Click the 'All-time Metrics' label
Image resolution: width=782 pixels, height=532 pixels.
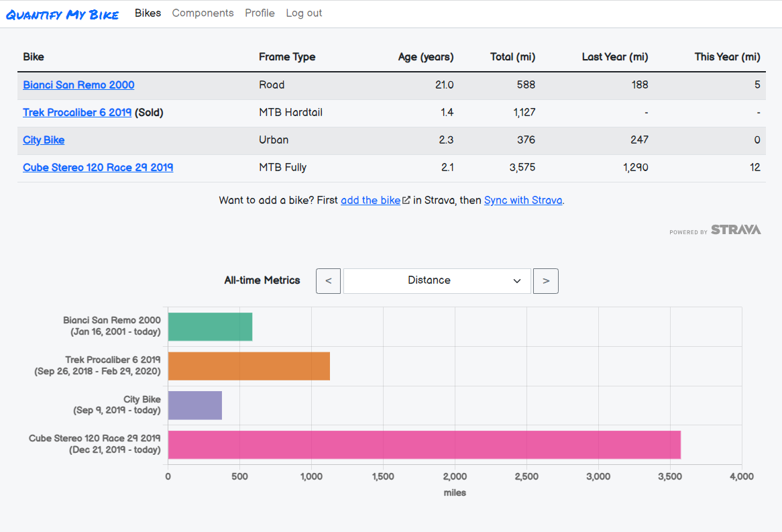[262, 280]
